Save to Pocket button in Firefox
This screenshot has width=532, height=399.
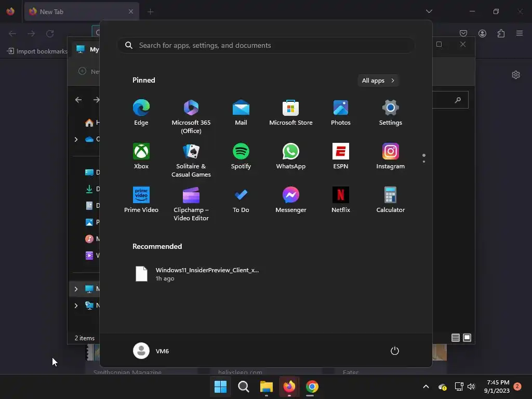tap(463, 33)
